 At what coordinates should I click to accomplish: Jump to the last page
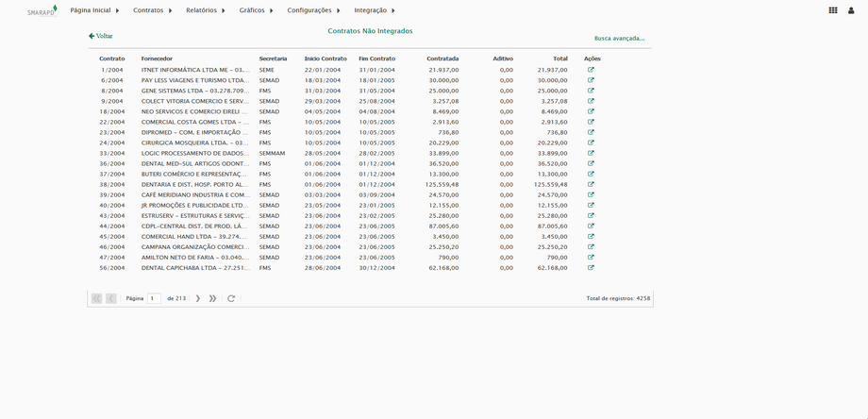(x=212, y=298)
